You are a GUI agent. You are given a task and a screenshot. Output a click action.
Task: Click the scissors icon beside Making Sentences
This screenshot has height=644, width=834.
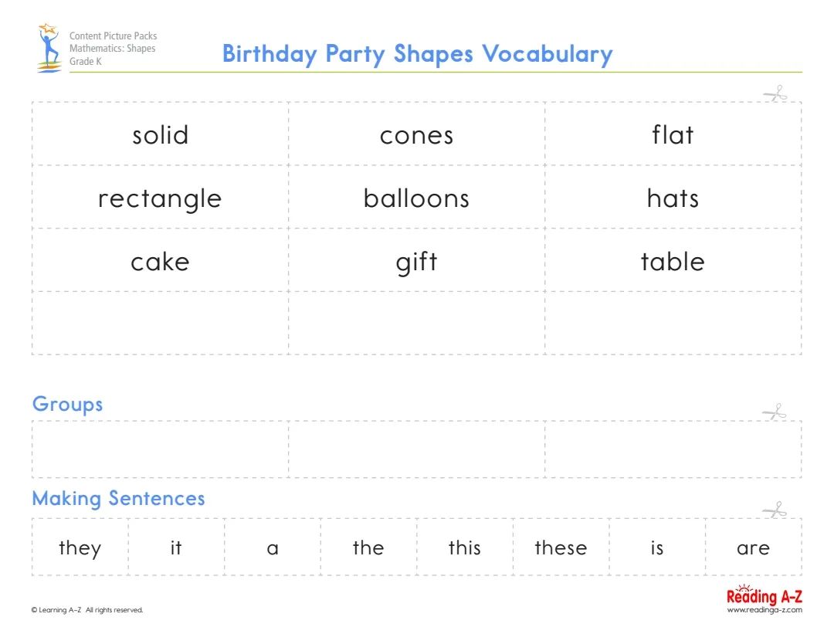click(x=774, y=510)
